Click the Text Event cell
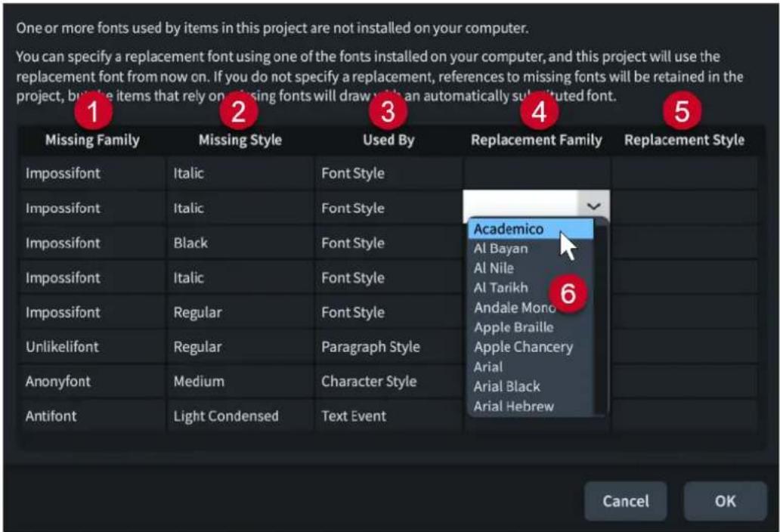This screenshot has width=780, height=532. click(x=388, y=416)
